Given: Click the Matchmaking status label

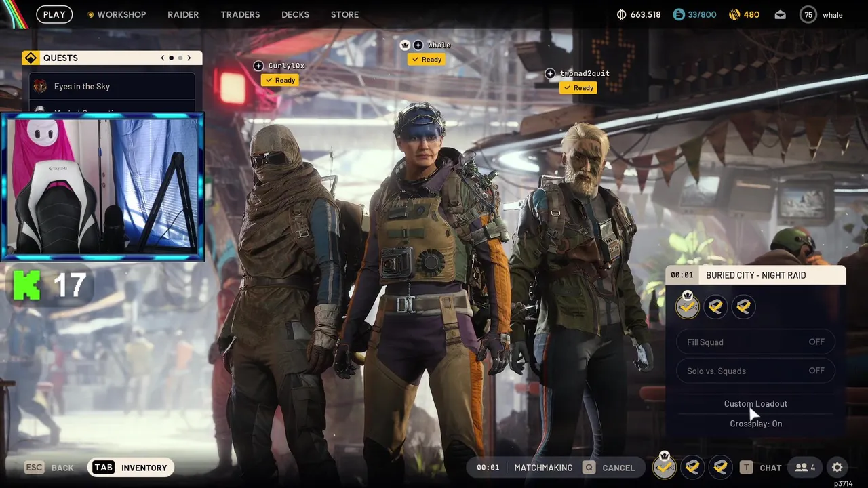Looking at the screenshot, I should [x=543, y=468].
